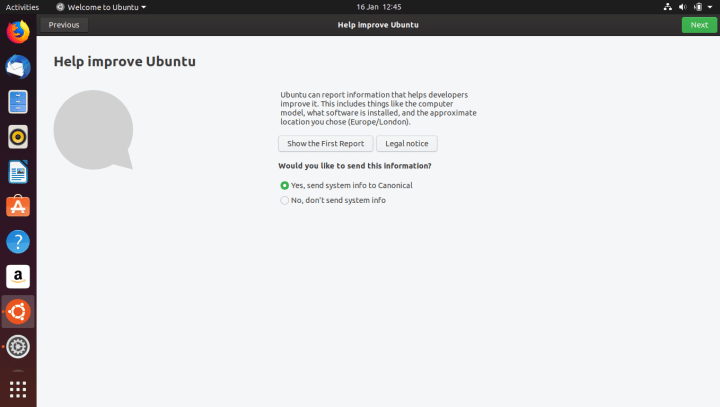Launch Thunderbird mail client
The height and width of the screenshot is (407, 720).
click(x=18, y=67)
